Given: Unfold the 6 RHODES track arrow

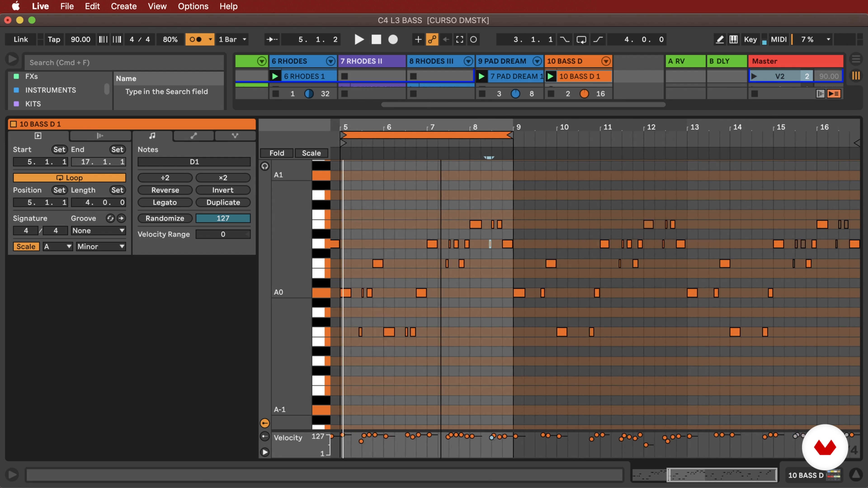Looking at the screenshot, I should (x=330, y=61).
